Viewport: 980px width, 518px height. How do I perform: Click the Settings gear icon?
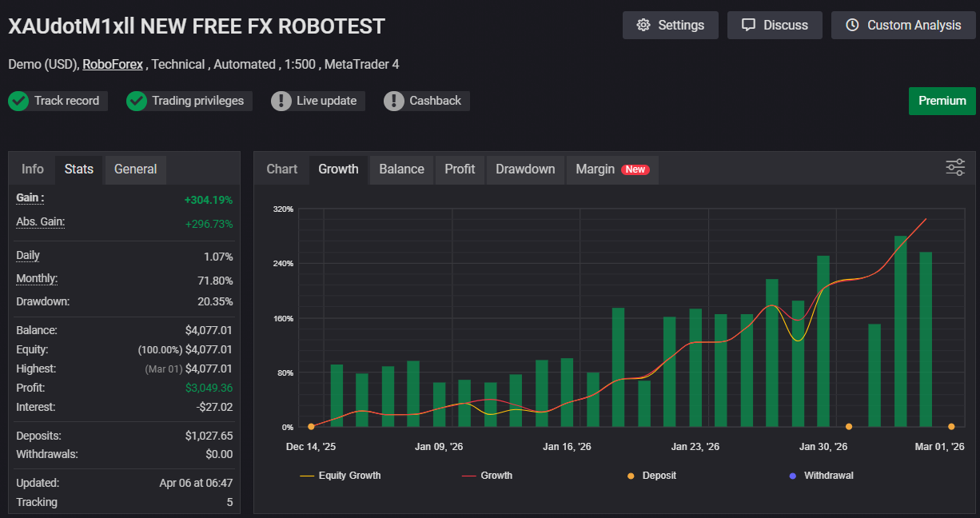click(x=643, y=26)
